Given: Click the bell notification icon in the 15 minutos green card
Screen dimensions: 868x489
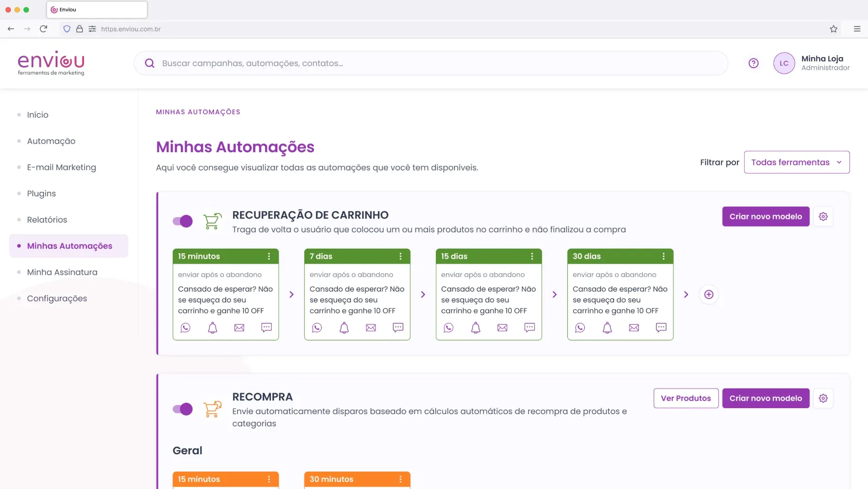Looking at the screenshot, I should coord(212,328).
